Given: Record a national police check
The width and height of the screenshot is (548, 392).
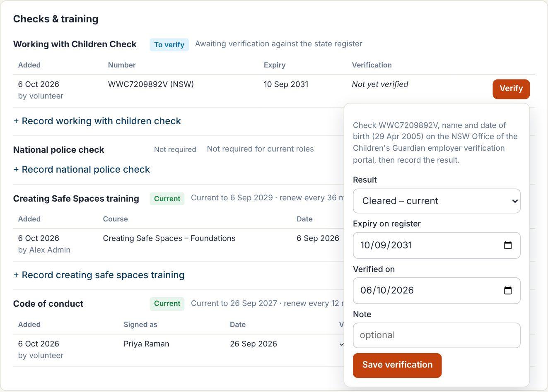Looking at the screenshot, I should pos(82,170).
